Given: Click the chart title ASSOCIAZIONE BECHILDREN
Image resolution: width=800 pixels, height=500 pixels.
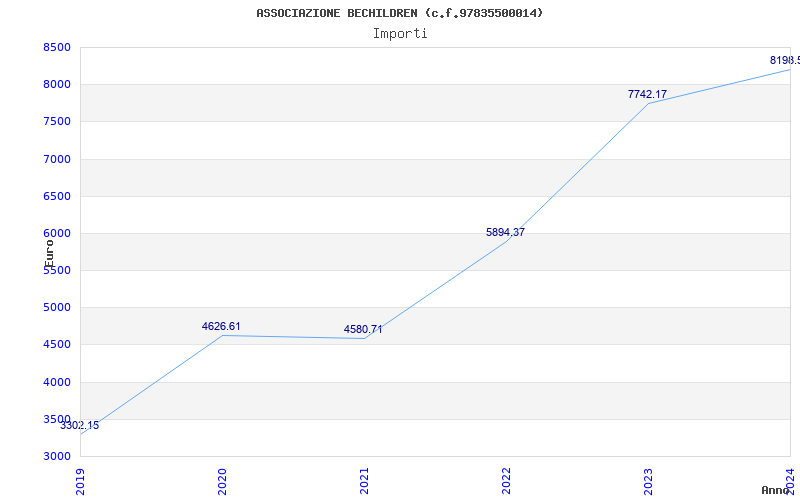Looking at the screenshot, I should [x=399, y=13].
